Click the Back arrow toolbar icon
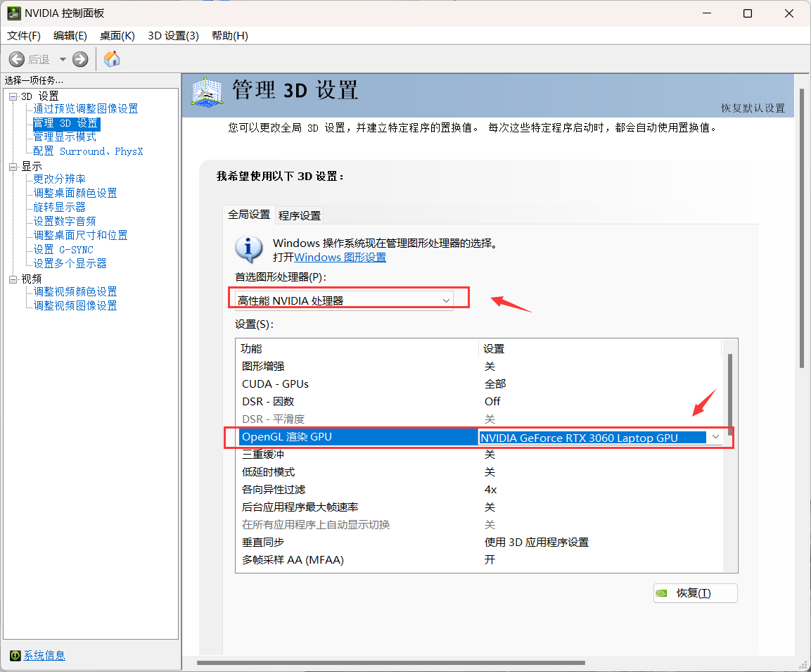 coord(17,59)
